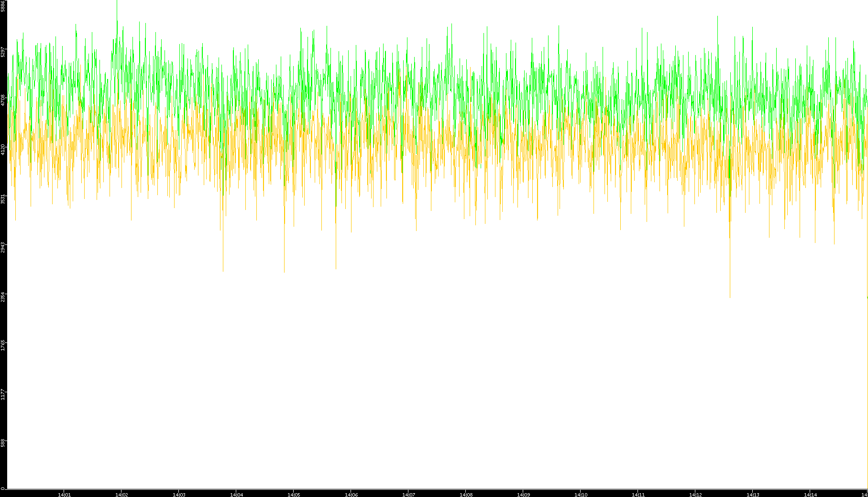Click the 14:02 time axis label
Viewport: 868px width, 497px height.
coord(121,495)
